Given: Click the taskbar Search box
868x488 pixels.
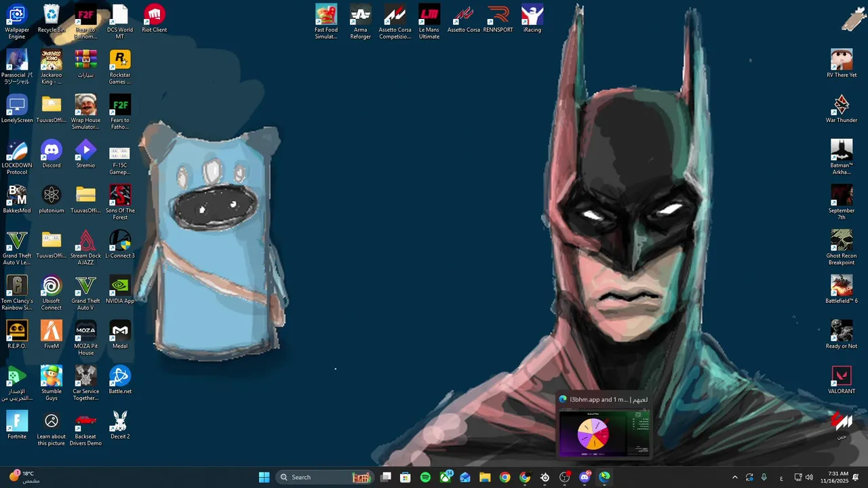Looking at the screenshot, I should click(325, 477).
